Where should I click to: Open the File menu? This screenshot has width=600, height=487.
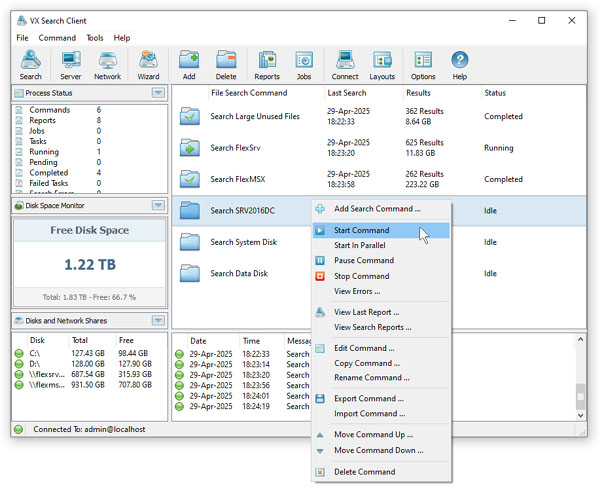click(x=22, y=38)
